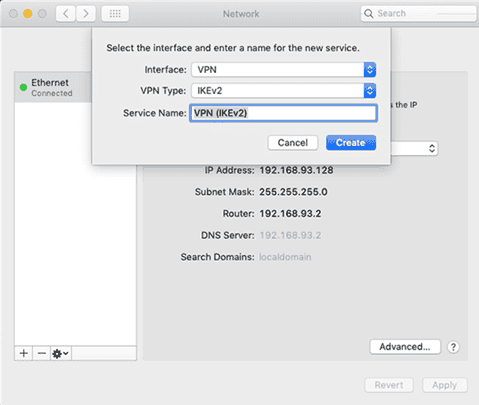The width and height of the screenshot is (479, 405).
Task: Go back with the left arrow toolbar button
Action: pyautogui.click(x=65, y=14)
